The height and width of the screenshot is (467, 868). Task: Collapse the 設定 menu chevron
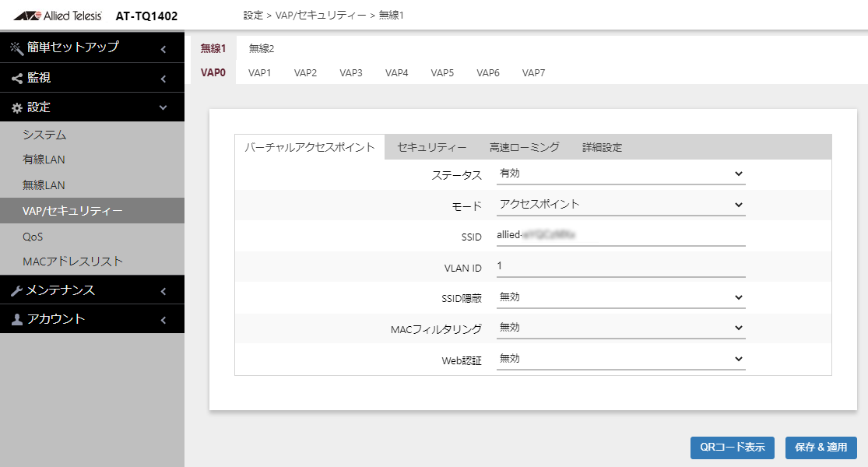click(x=163, y=107)
